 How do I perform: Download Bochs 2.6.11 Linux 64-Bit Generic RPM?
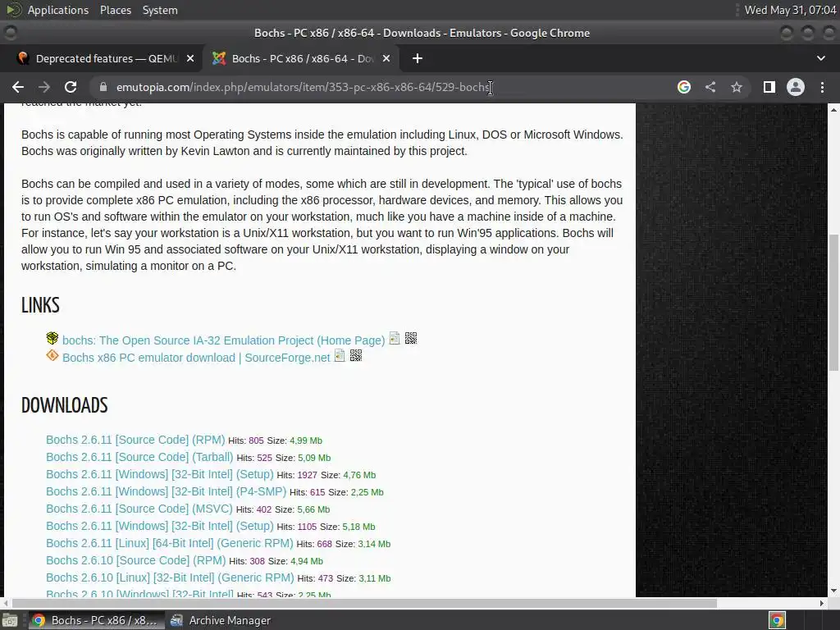pos(170,543)
